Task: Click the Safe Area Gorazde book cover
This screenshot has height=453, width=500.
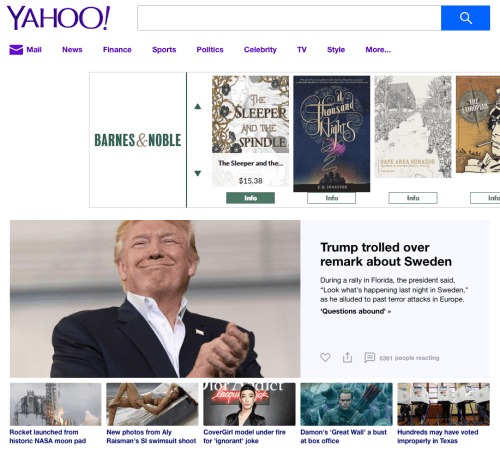Action: 413,127
